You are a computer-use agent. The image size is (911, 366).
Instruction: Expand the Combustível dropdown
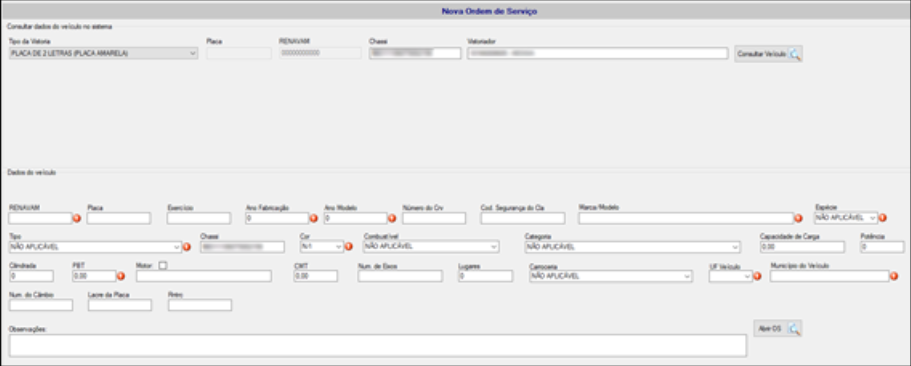431,247
